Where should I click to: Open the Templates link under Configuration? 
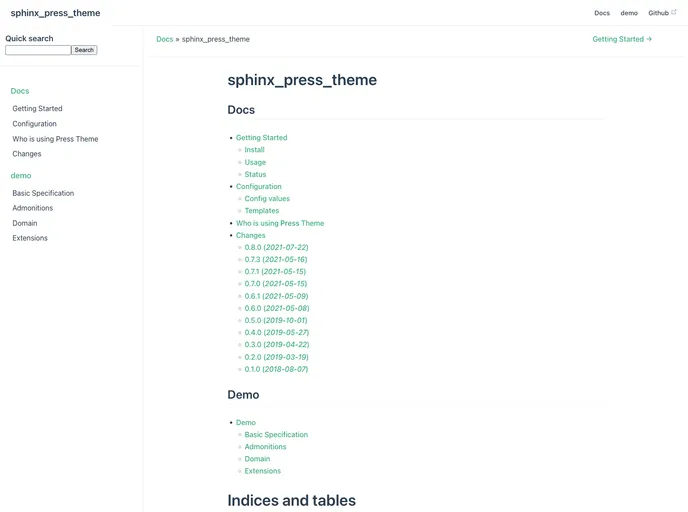point(262,211)
